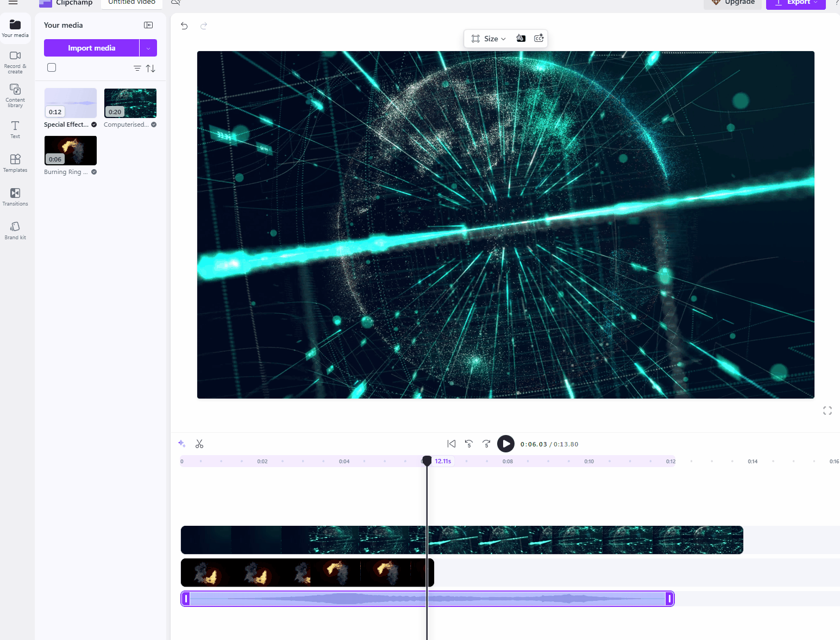Toggle the select-all checkbox in Your media
This screenshot has height=640, width=840.
click(x=51, y=67)
